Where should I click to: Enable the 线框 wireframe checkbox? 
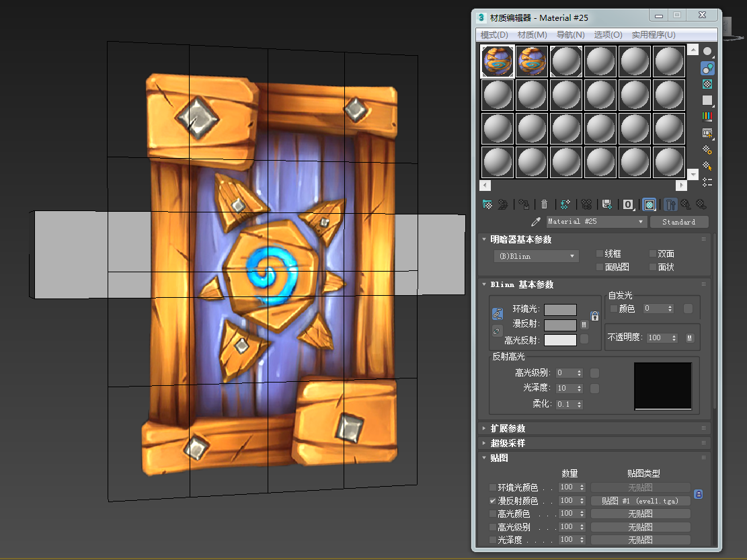tap(600, 253)
